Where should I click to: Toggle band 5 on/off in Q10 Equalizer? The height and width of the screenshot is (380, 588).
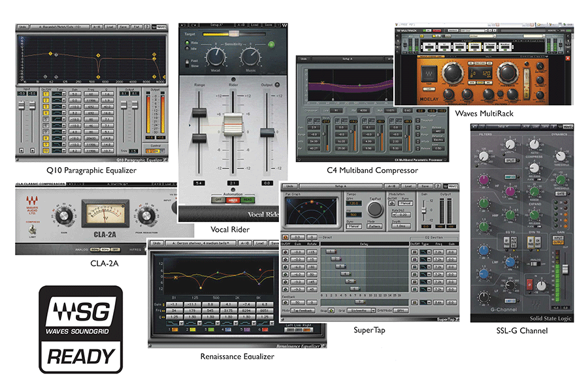point(46,119)
